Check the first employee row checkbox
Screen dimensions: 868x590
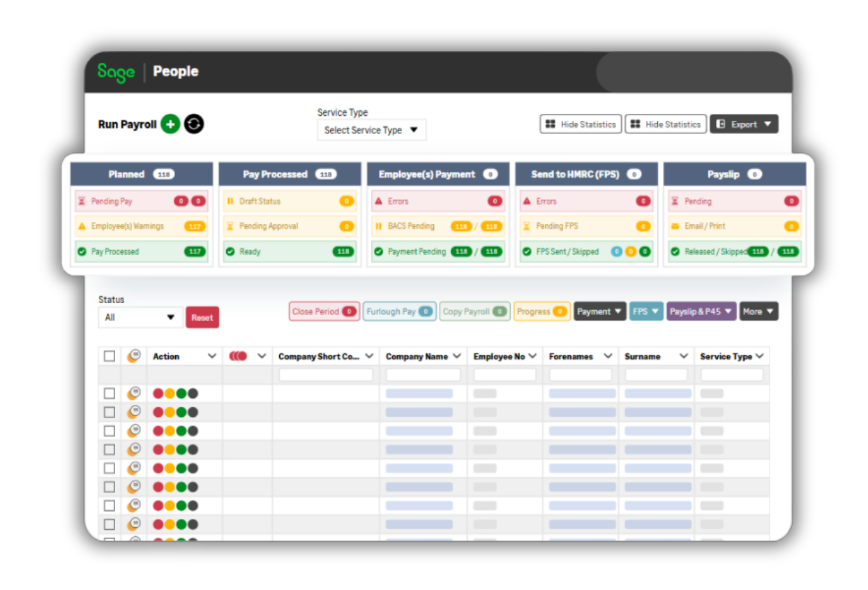[110, 393]
